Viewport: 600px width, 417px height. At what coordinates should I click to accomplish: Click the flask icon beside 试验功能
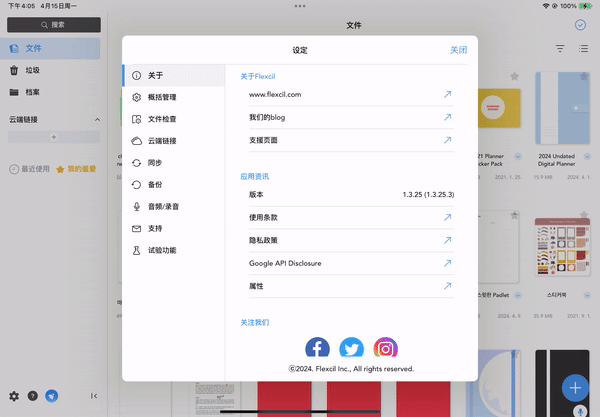click(136, 250)
